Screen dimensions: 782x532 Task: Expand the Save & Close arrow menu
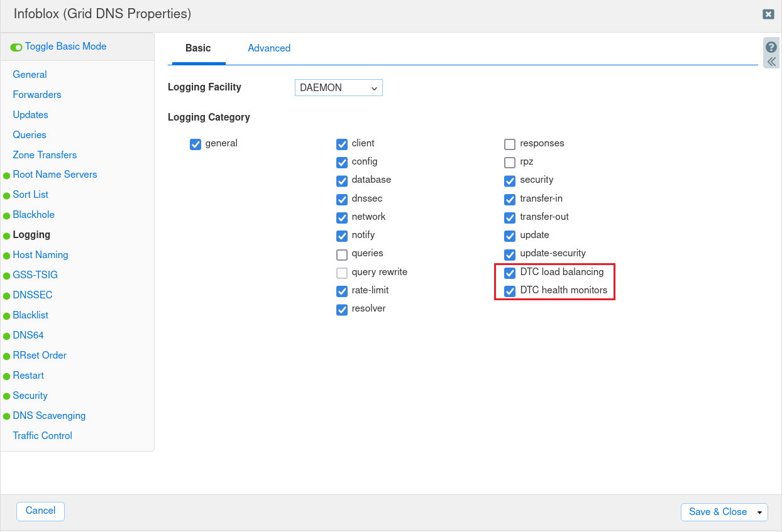pyautogui.click(x=760, y=513)
